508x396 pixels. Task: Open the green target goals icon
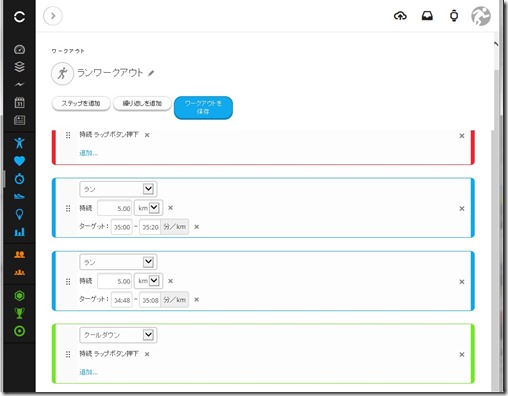coord(19,331)
